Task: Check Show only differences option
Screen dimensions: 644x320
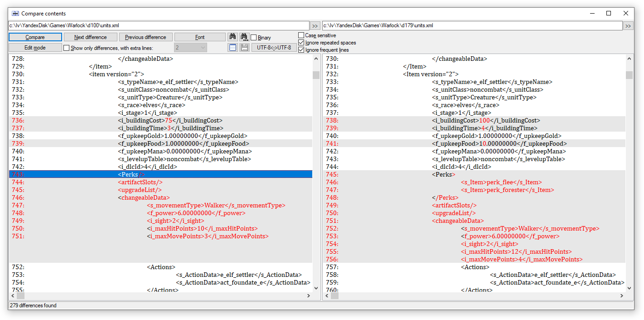Action: (x=67, y=48)
